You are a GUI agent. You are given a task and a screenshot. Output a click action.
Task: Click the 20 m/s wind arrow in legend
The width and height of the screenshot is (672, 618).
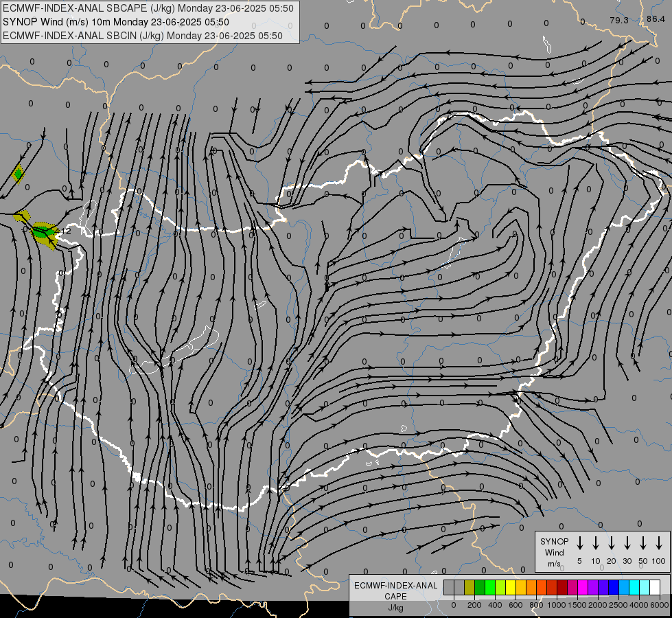(x=611, y=542)
